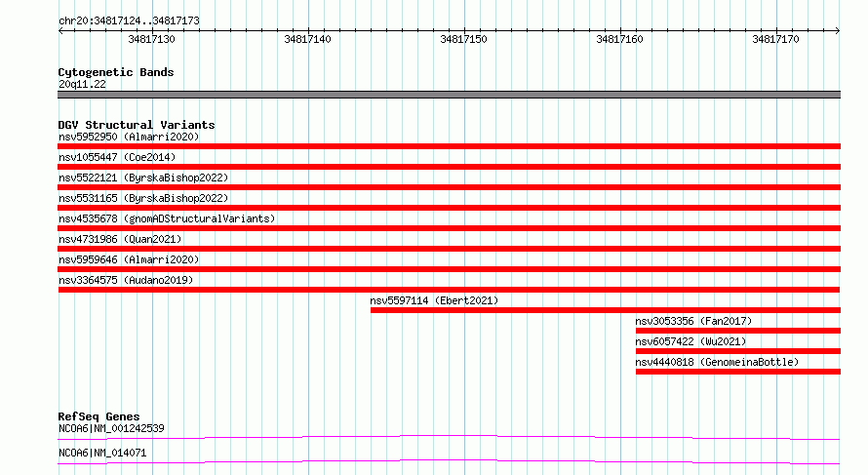Open variant nsv3364575 (Audano2019) label

tap(126, 280)
